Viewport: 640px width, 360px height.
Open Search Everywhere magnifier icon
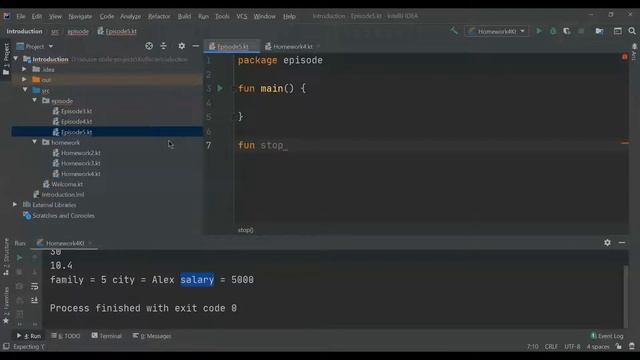tap(632, 31)
